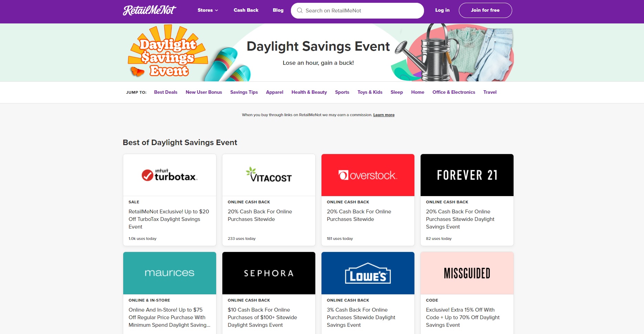Click the '233 uses today' text

[x=242, y=239]
